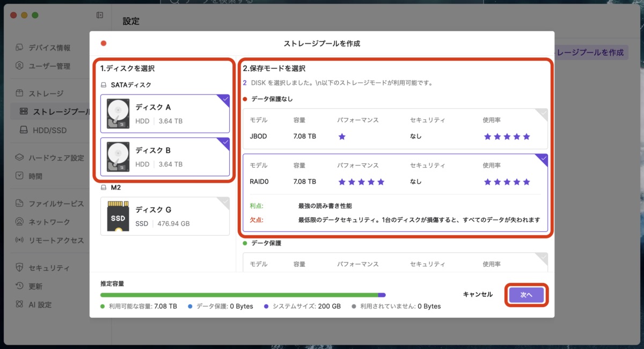This screenshot has width=644, height=349.
Task: Click the 推定容量 capacity bar
Action: pos(241,295)
